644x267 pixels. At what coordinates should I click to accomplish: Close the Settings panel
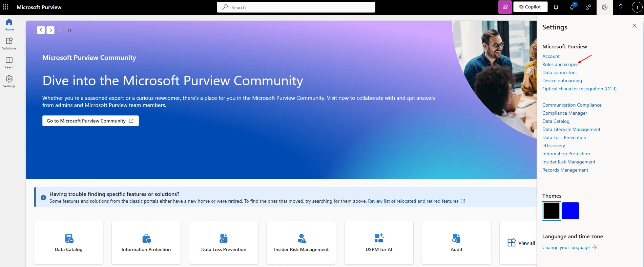click(x=635, y=26)
